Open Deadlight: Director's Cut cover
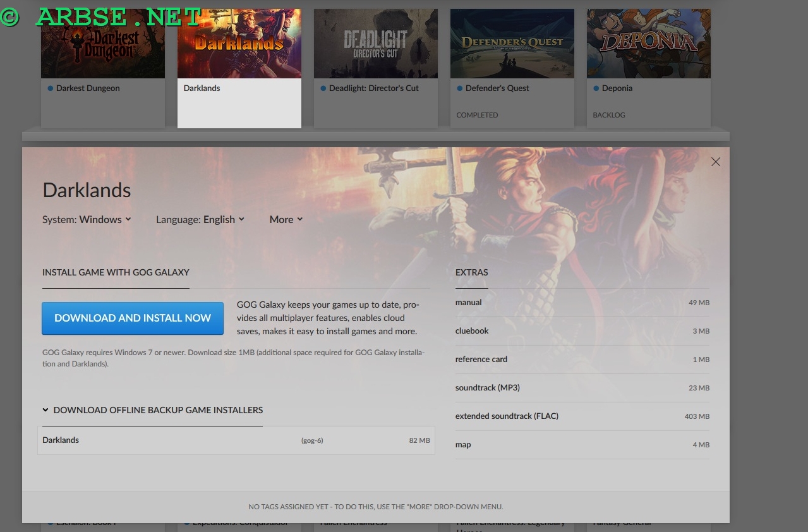This screenshot has height=532, width=808. 376,44
